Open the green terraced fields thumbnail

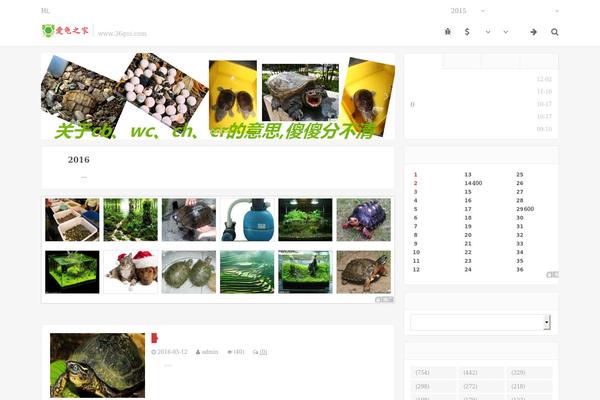pos(247,272)
